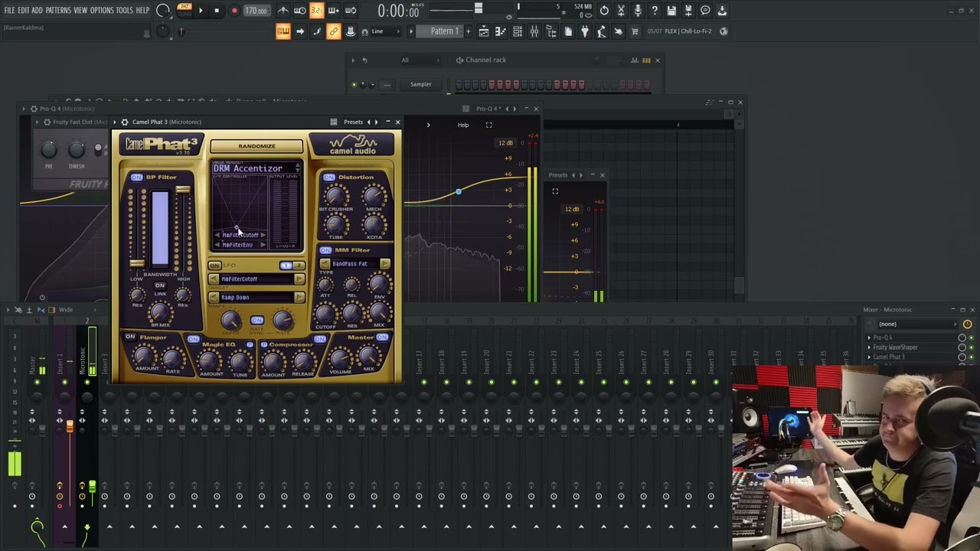Toggle the BP Filter ON switch
The image size is (980, 551).
click(x=136, y=178)
